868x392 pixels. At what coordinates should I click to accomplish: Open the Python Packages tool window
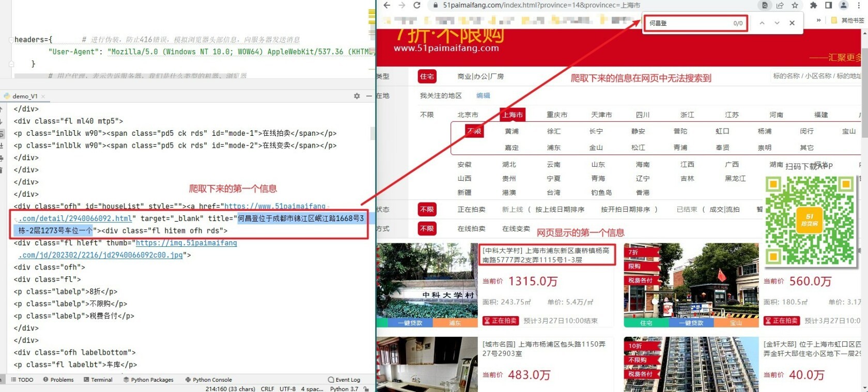[148, 380]
